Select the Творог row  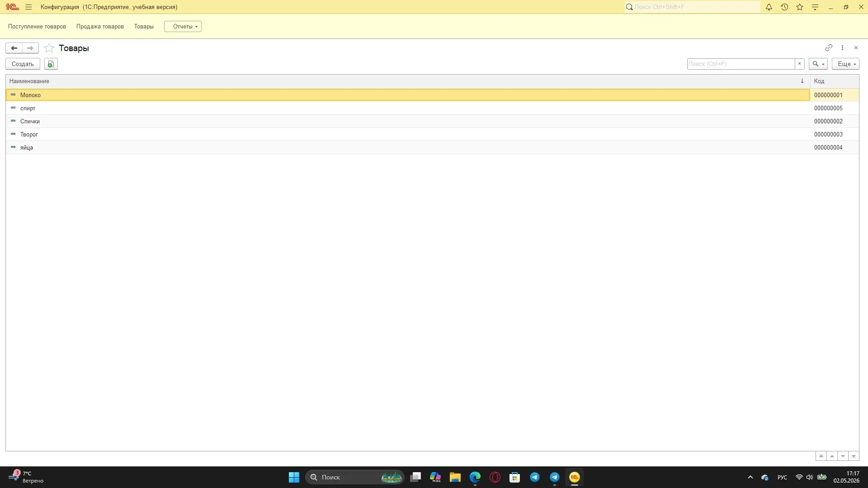(x=432, y=134)
